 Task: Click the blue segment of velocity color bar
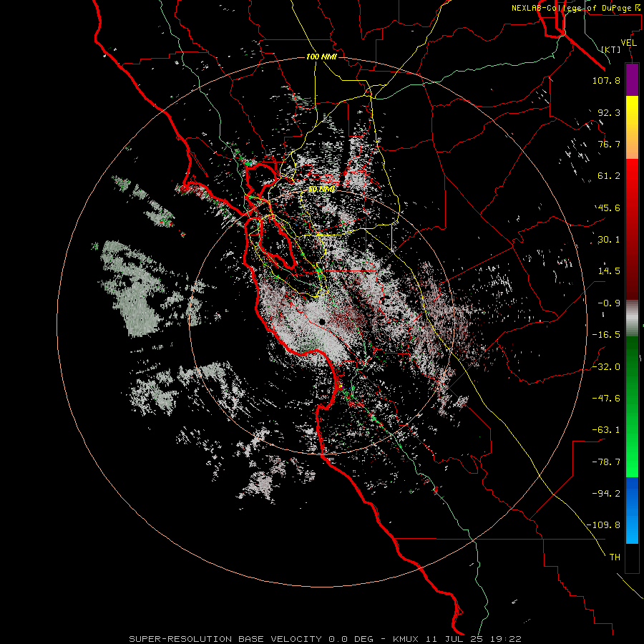tap(632, 510)
